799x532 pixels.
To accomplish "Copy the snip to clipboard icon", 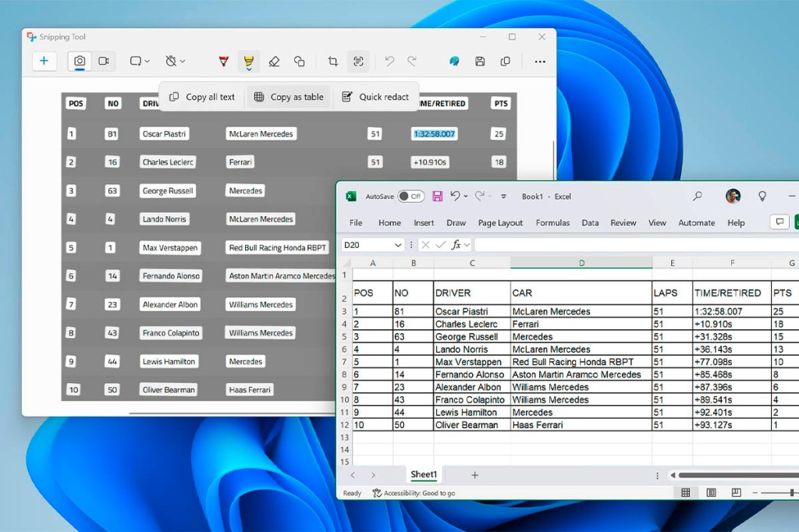I will pyautogui.click(x=505, y=62).
